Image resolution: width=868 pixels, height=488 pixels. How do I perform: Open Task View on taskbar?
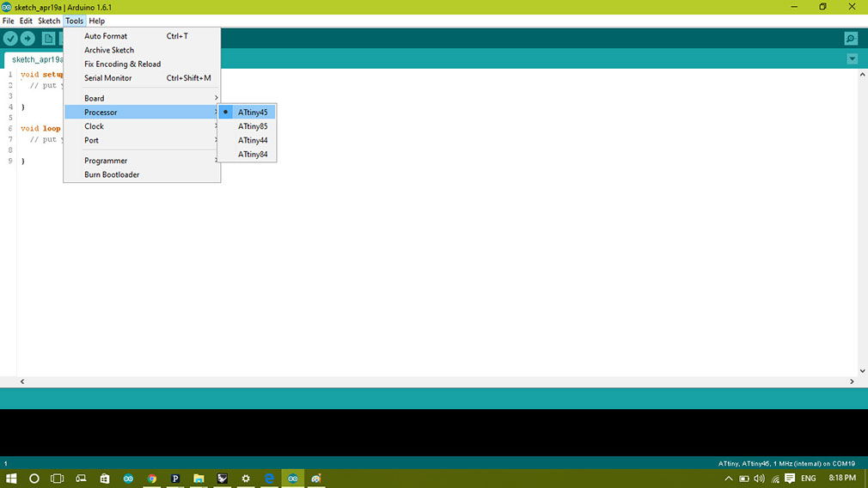57,479
